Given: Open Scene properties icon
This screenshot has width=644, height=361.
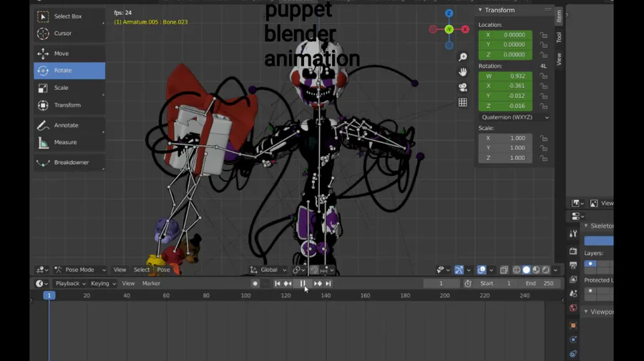Looking at the screenshot, I should pyautogui.click(x=573, y=294).
